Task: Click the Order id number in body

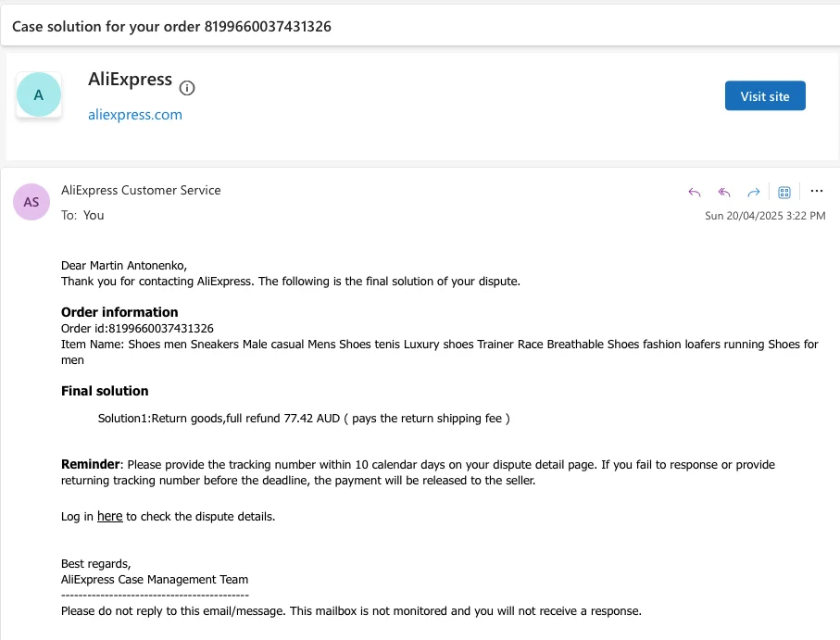Action: click(x=161, y=328)
